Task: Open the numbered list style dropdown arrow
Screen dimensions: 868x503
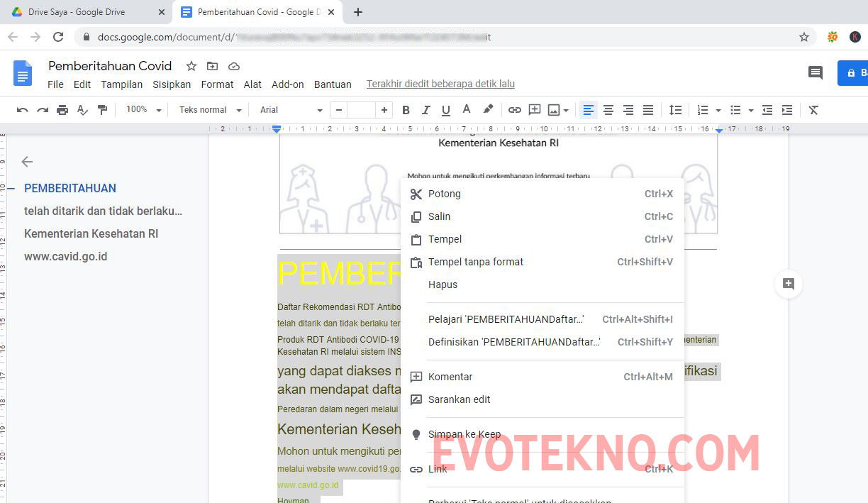Action: pyautogui.click(x=718, y=110)
